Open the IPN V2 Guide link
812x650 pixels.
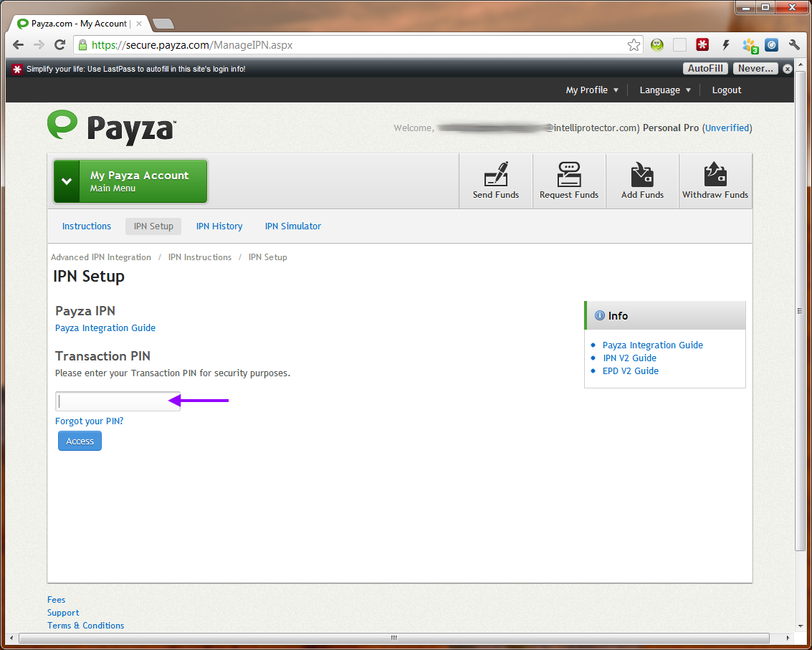point(629,358)
